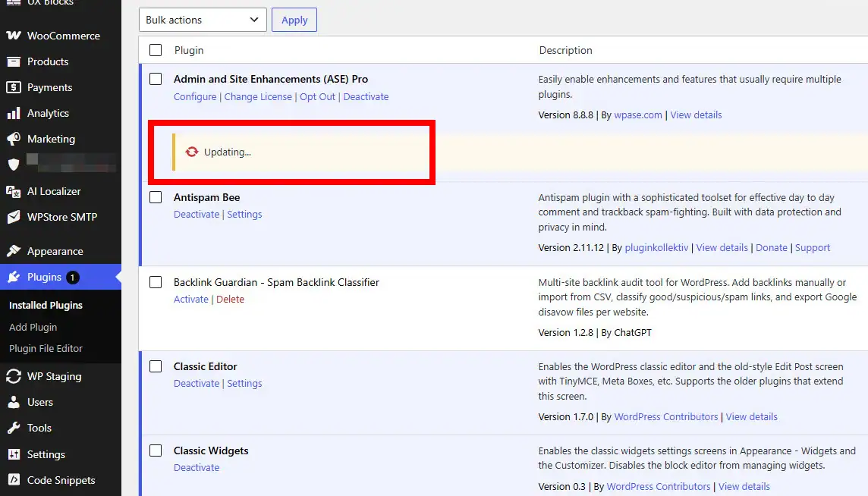Viewport: 868px width, 496px height.
Task: Click the AI Localizer translate icon
Action: pos(14,192)
